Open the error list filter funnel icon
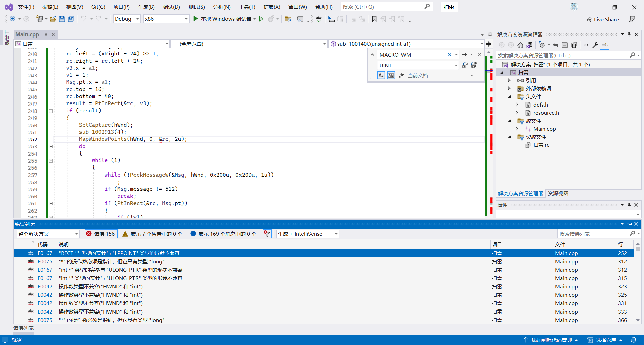644x345 pixels. pos(267,234)
